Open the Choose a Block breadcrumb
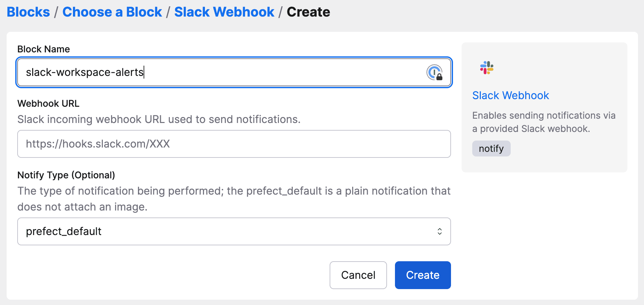 click(112, 12)
